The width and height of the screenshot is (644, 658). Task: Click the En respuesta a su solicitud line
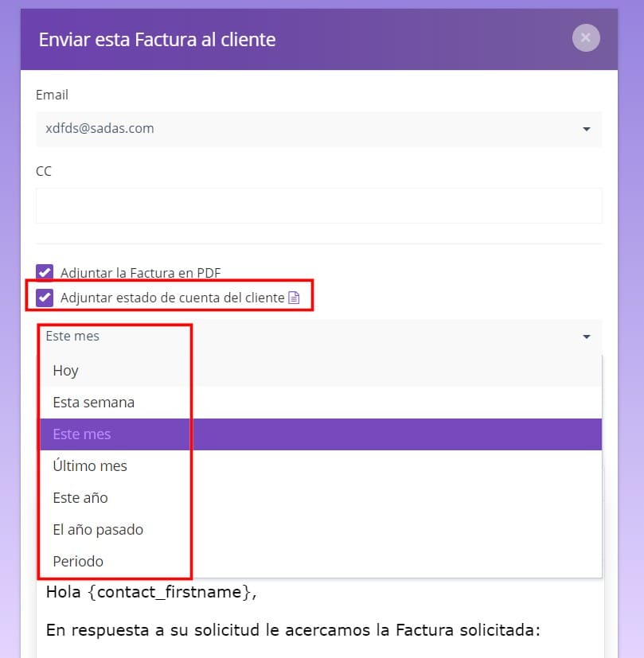[x=293, y=630]
